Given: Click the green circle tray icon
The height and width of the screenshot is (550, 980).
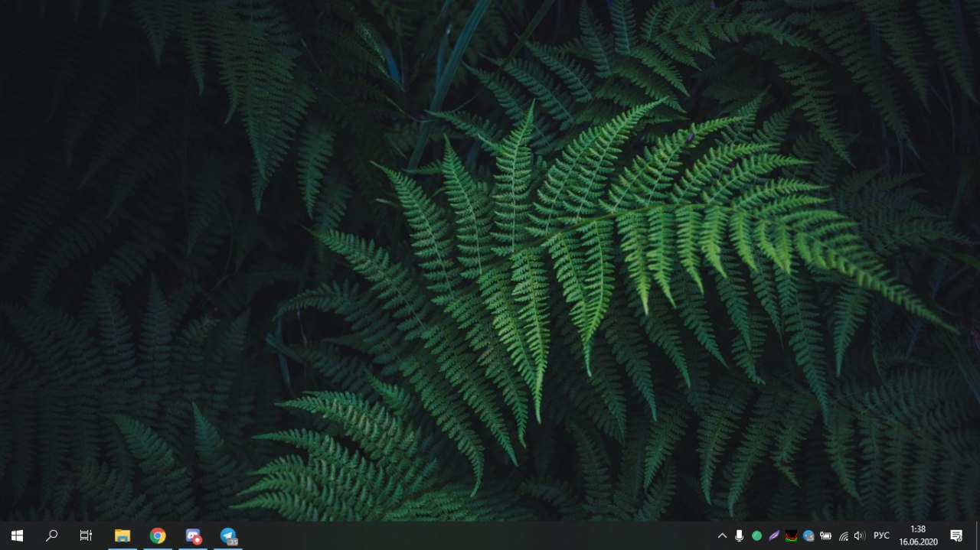Looking at the screenshot, I should [x=756, y=535].
